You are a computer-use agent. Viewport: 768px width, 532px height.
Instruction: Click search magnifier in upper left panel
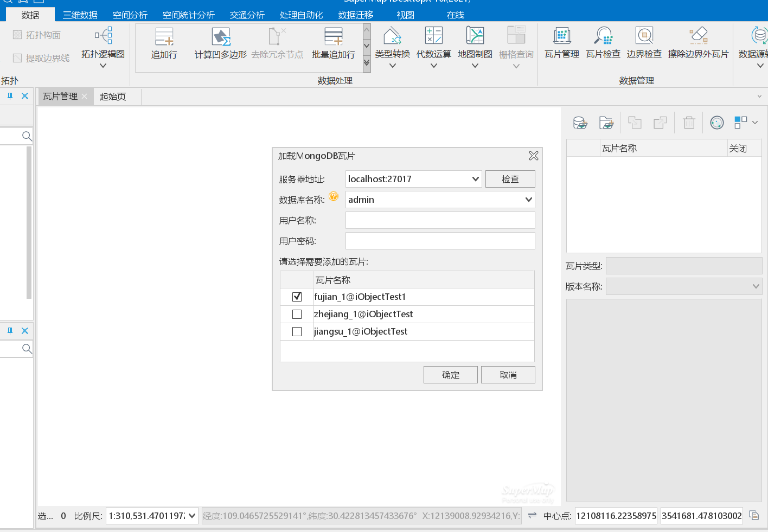[27, 136]
